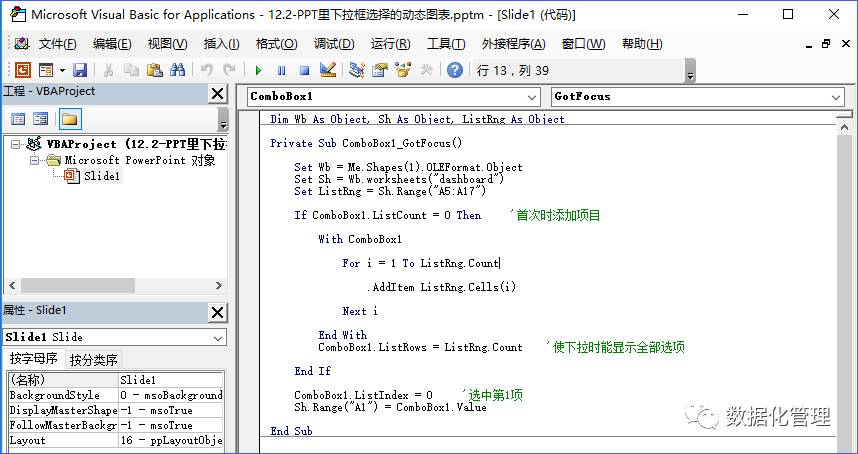Toggle Folders in project panel
This screenshot has width=858, height=454.
coord(70,119)
